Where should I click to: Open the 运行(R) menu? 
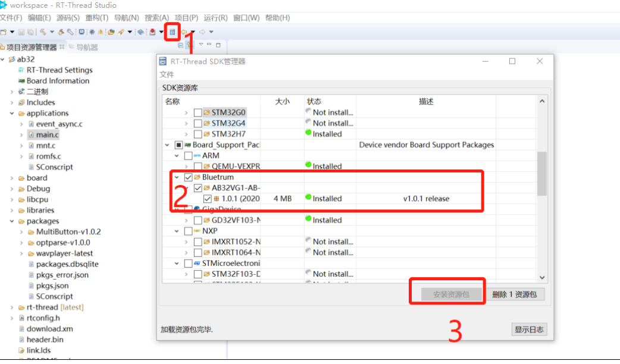point(215,18)
